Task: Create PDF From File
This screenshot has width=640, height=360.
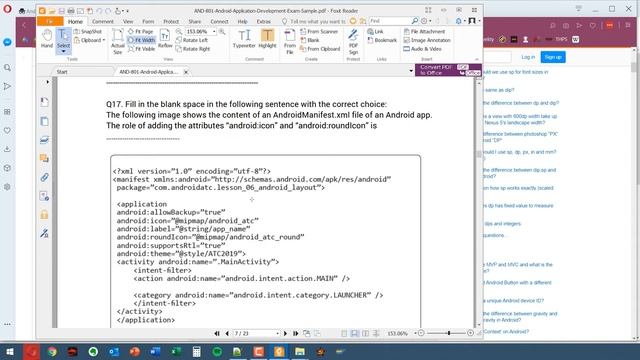Action: point(290,42)
